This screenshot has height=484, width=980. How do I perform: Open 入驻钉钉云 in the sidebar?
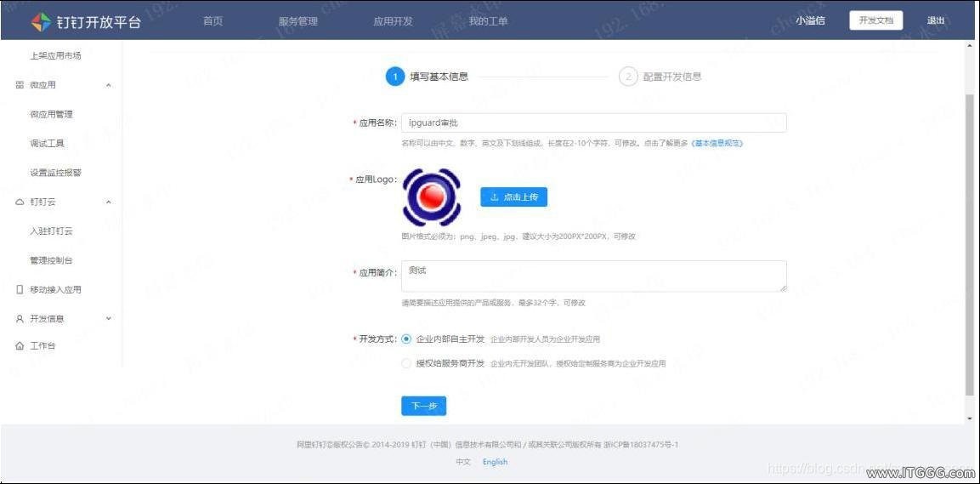(51, 231)
